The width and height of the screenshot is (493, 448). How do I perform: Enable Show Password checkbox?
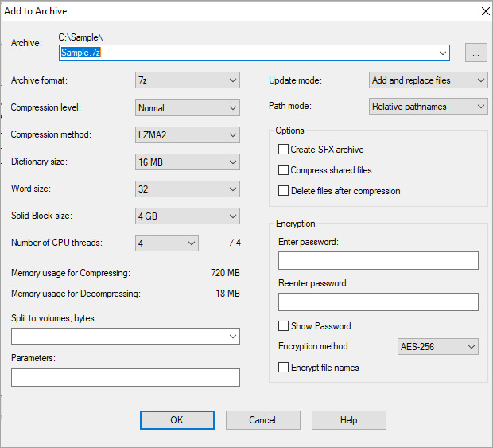point(283,326)
